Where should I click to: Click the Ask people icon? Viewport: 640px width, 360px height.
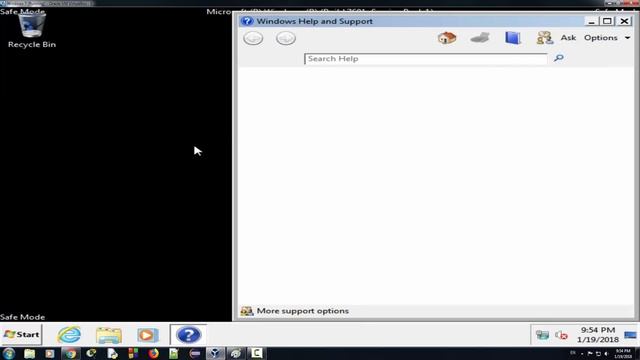pyautogui.click(x=544, y=38)
